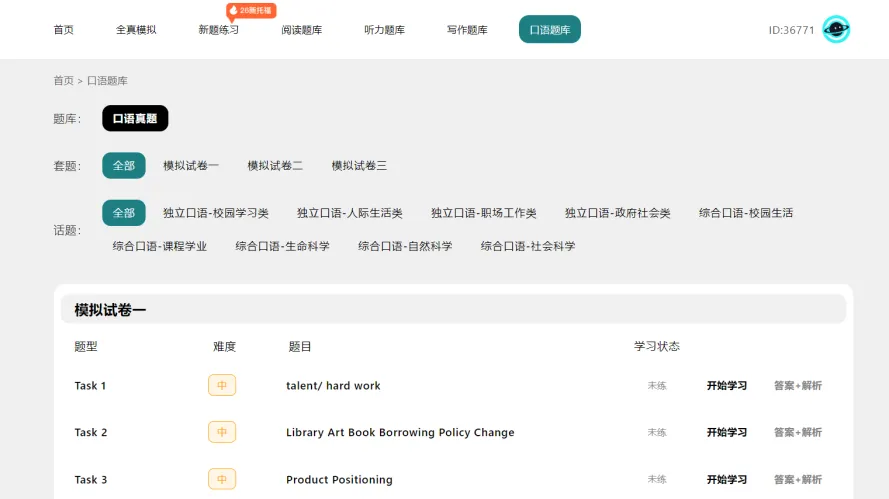
Task: Open 阅读题库 navigation item
Action: (x=302, y=29)
